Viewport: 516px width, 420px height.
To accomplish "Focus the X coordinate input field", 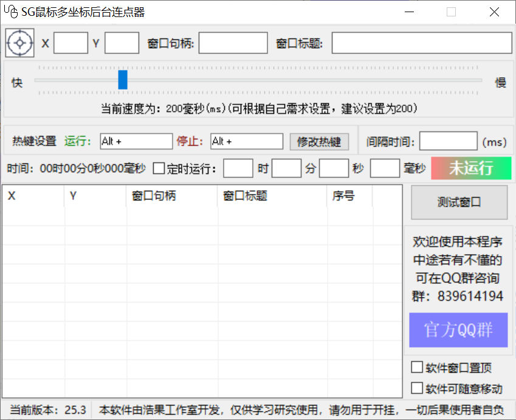I will click(71, 43).
